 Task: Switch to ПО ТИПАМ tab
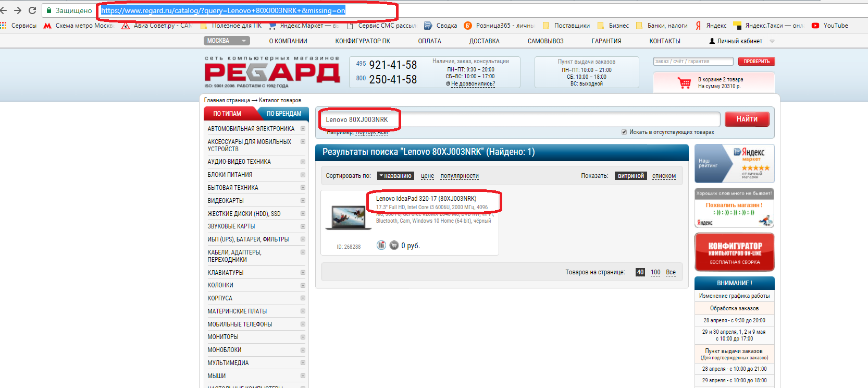(227, 114)
